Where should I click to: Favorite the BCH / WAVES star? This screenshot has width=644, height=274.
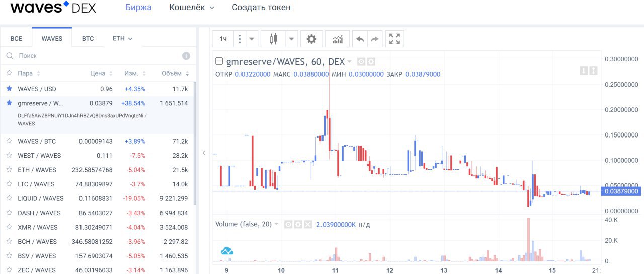click(9, 242)
